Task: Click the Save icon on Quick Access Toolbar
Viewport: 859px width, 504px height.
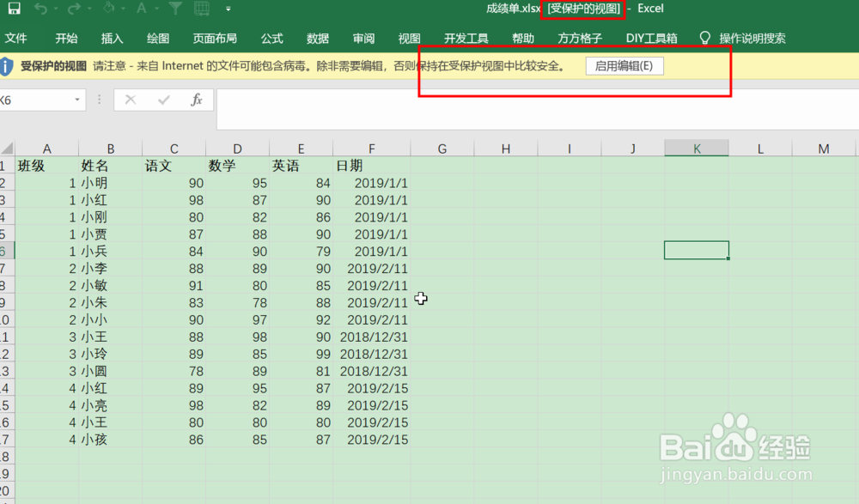Action: [x=14, y=9]
